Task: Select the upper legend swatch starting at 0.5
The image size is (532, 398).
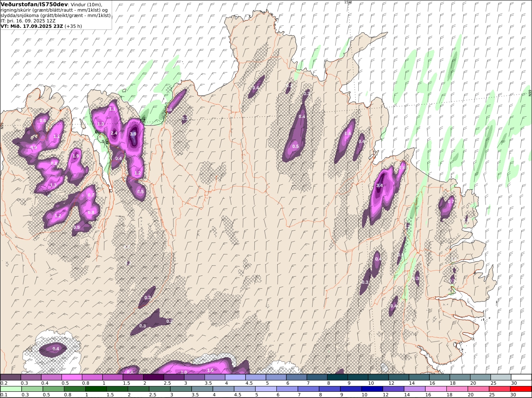Action: tap(71, 377)
